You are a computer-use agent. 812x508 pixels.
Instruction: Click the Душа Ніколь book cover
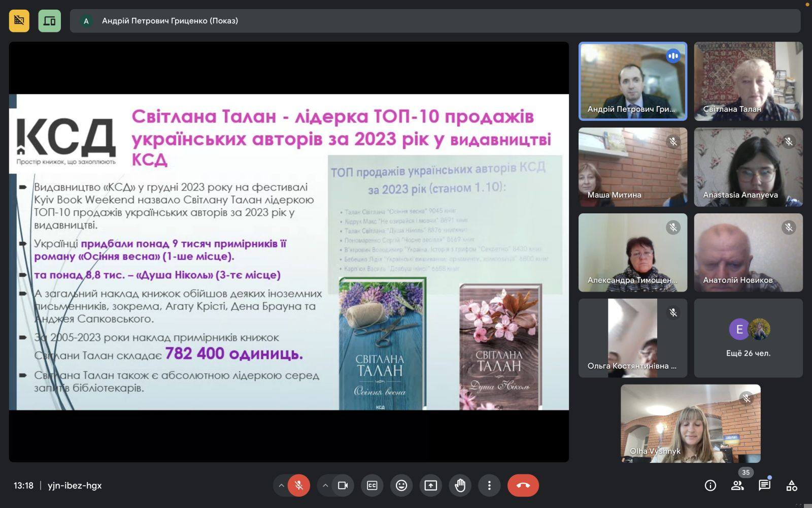pyautogui.click(x=500, y=347)
